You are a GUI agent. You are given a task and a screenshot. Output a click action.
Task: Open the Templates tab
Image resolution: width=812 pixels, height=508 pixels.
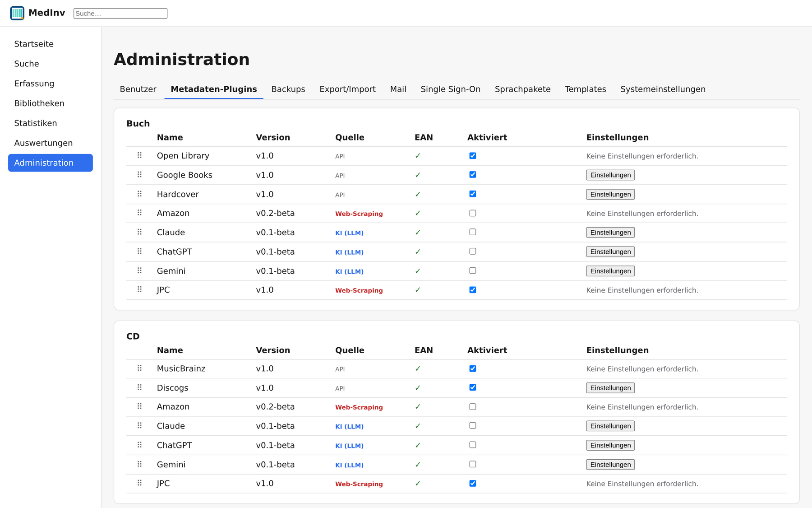coord(586,89)
